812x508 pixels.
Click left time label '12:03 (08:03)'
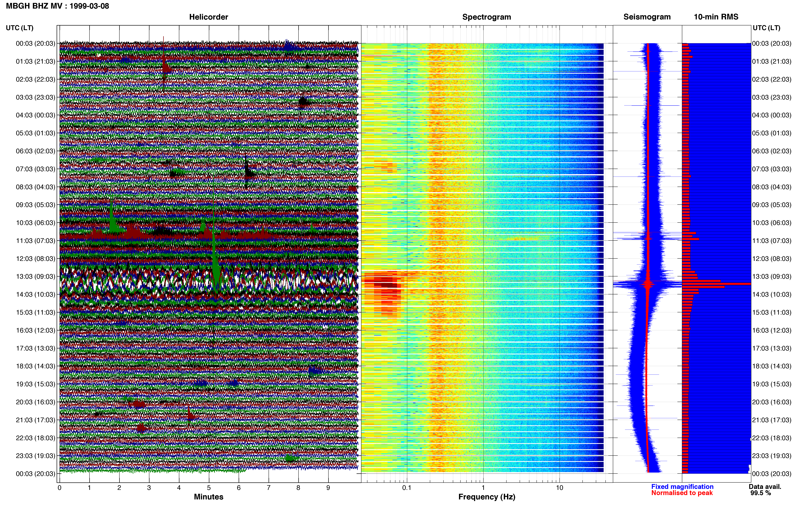coord(35,259)
